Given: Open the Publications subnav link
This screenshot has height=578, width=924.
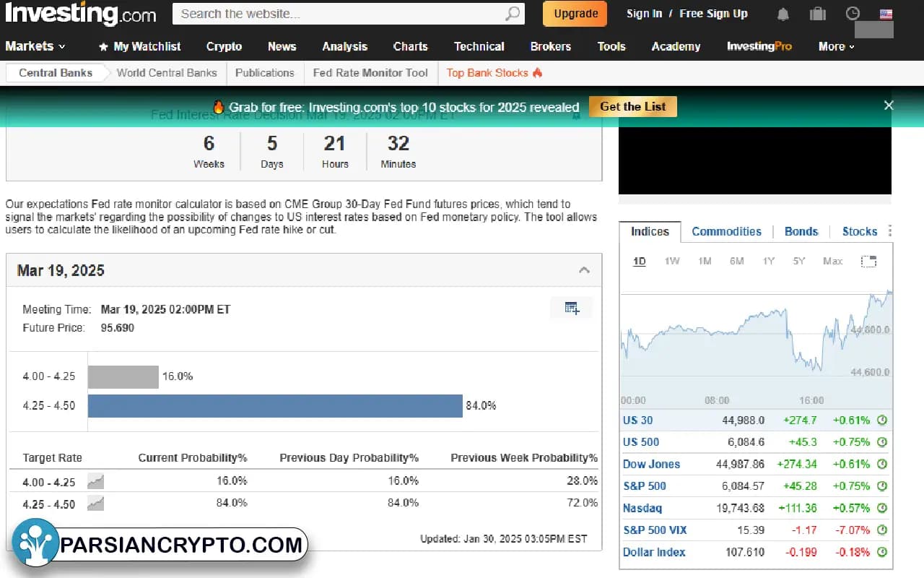Looking at the screenshot, I should point(265,72).
